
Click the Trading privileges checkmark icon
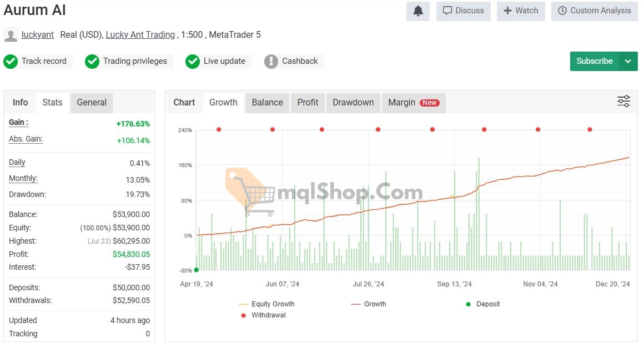92,62
